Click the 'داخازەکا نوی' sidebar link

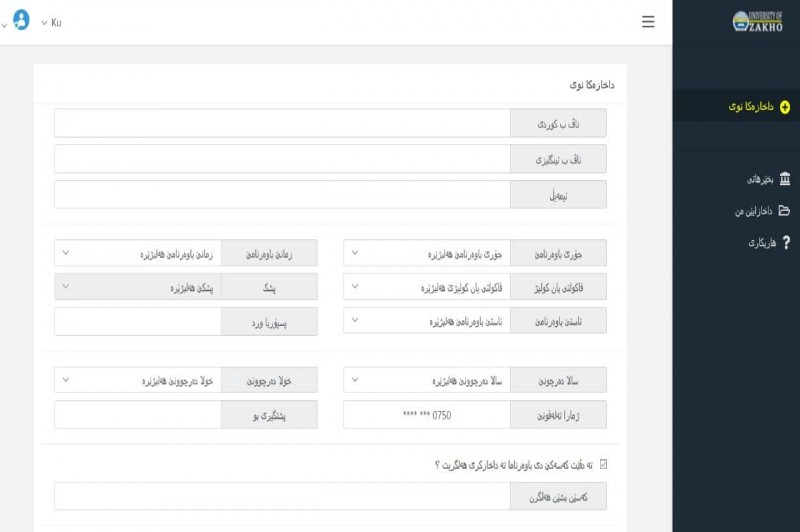pyautogui.click(x=749, y=106)
